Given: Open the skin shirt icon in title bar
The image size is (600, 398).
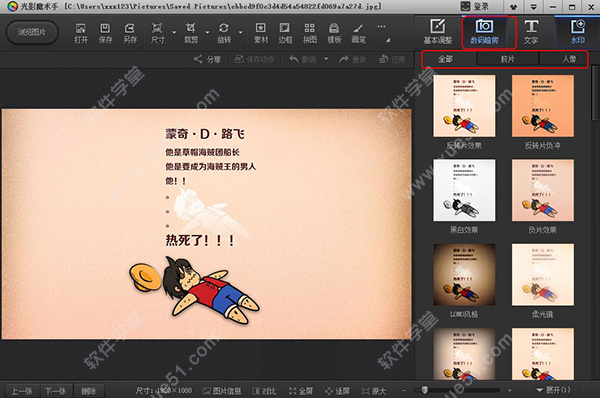Looking at the screenshot, I should 514,7.
